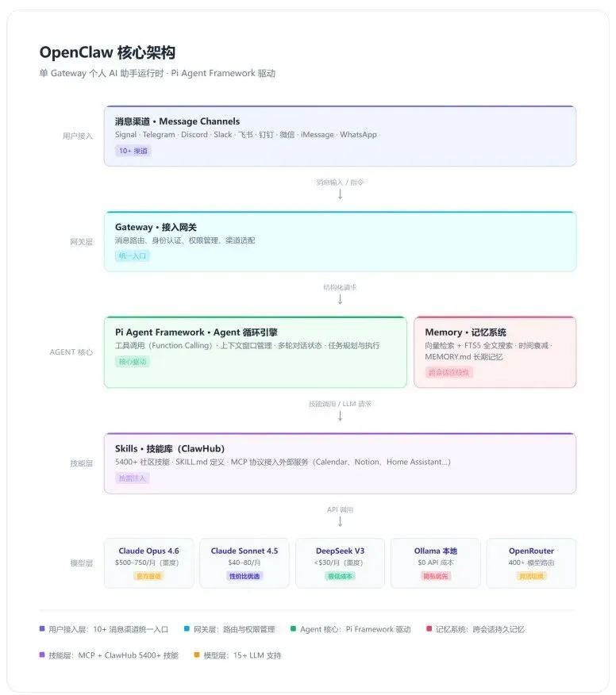
Task: Click legend text 记忆系统: 跨会话持久记忆
Action: coord(479,629)
